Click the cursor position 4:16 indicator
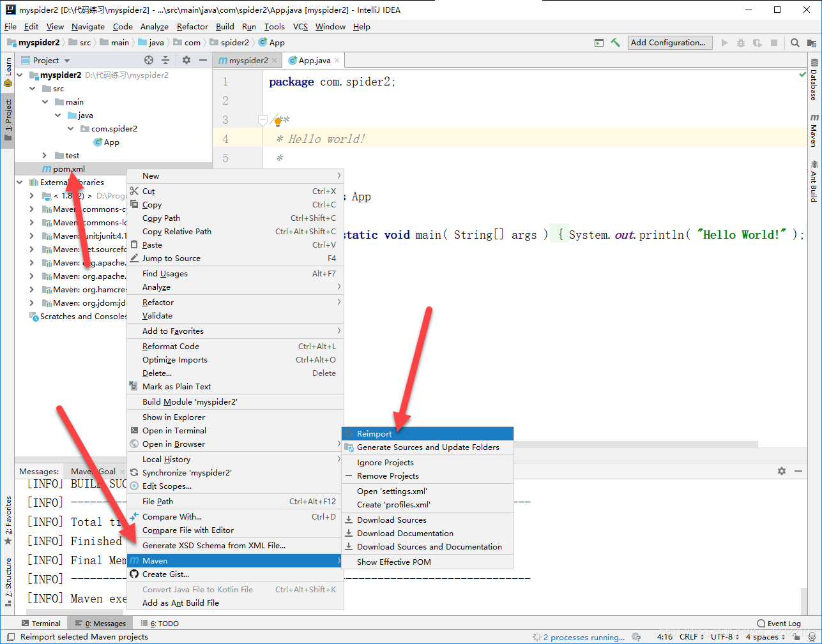Viewport: 822px width, 644px height. (x=665, y=636)
